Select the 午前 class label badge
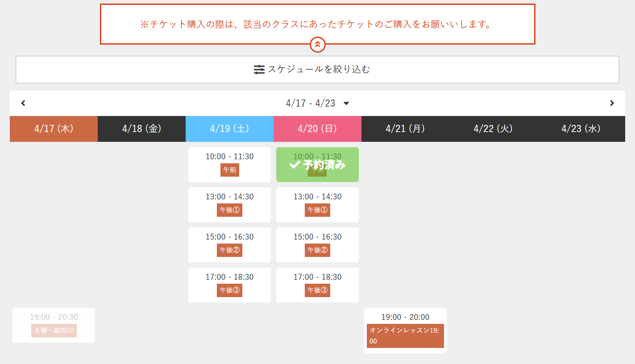 (x=229, y=170)
